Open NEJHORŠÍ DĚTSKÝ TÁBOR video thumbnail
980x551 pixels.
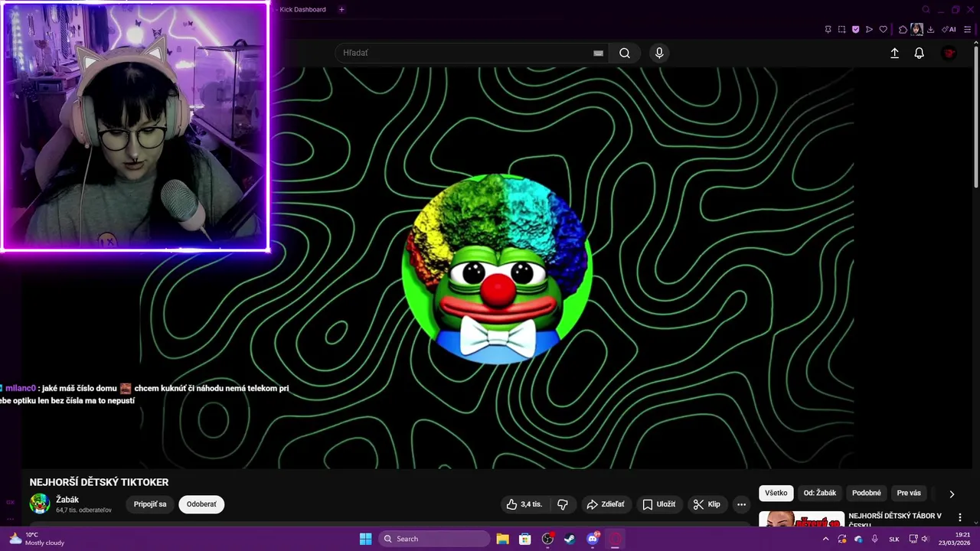tap(802, 520)
